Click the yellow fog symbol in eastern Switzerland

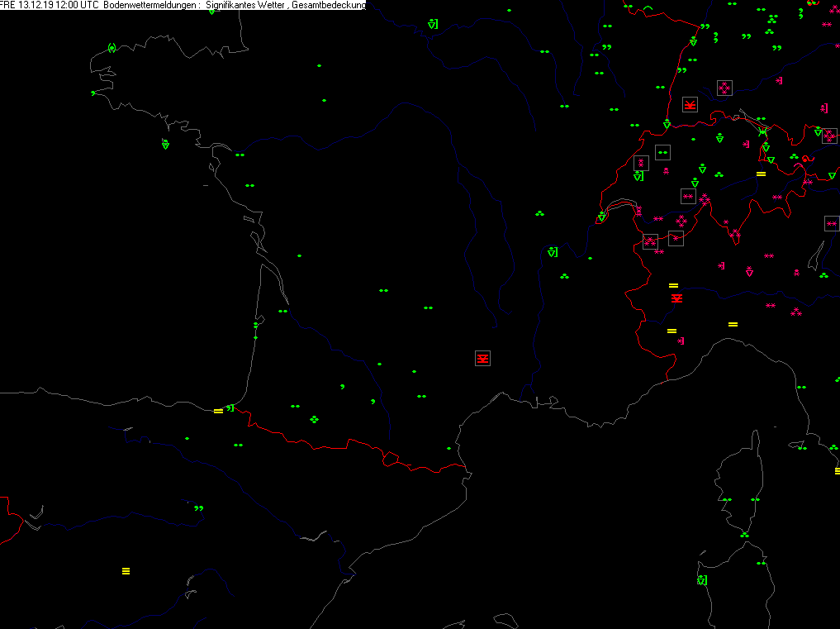coord(761,174)
